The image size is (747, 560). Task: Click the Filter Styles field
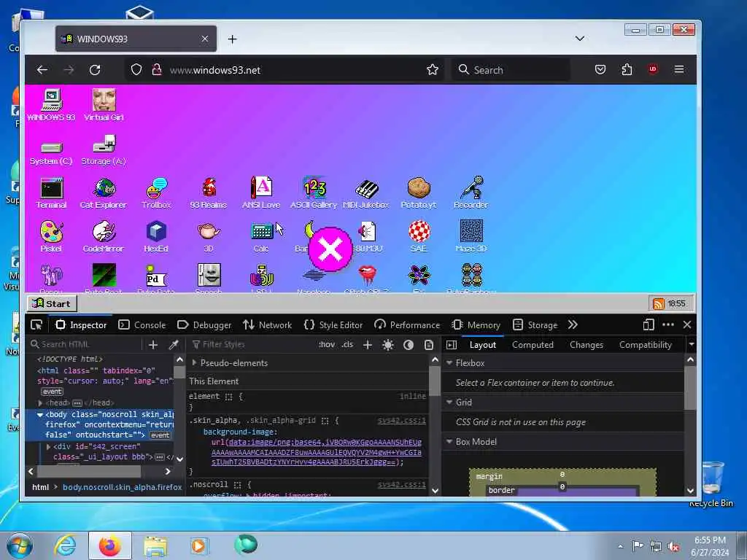click(252, 344)
